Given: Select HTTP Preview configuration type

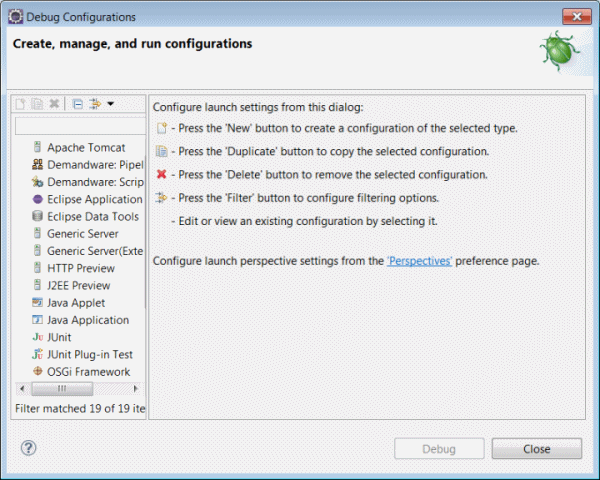Looking at the screenshot, I should tap(81, 268).
